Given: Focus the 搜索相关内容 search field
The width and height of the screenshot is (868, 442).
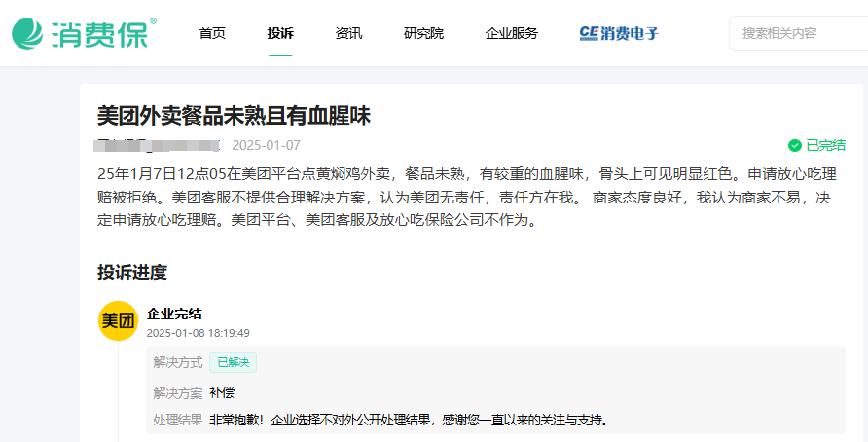Looking at the screenshot, I should pos(799,33).
